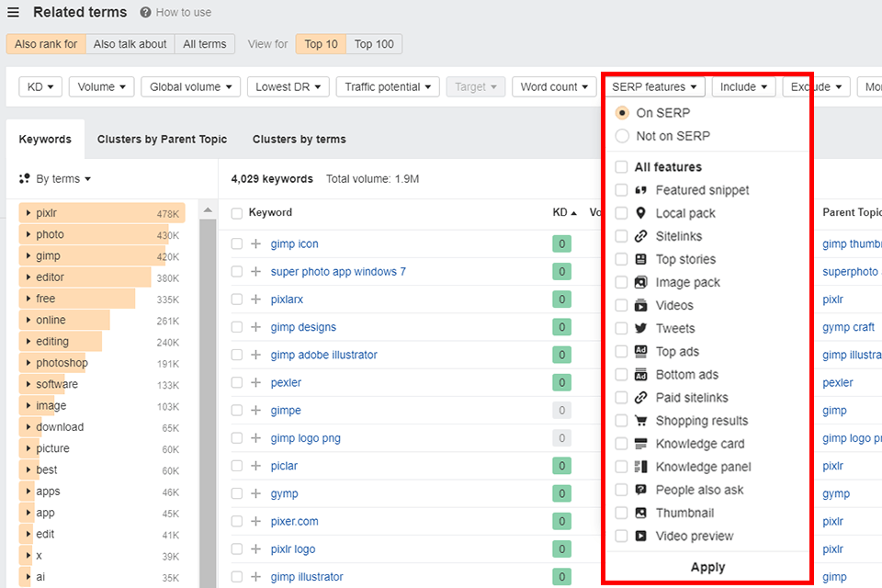
Task: Click the plus icon beside pixlarx
Action: (x=256, y=300)
